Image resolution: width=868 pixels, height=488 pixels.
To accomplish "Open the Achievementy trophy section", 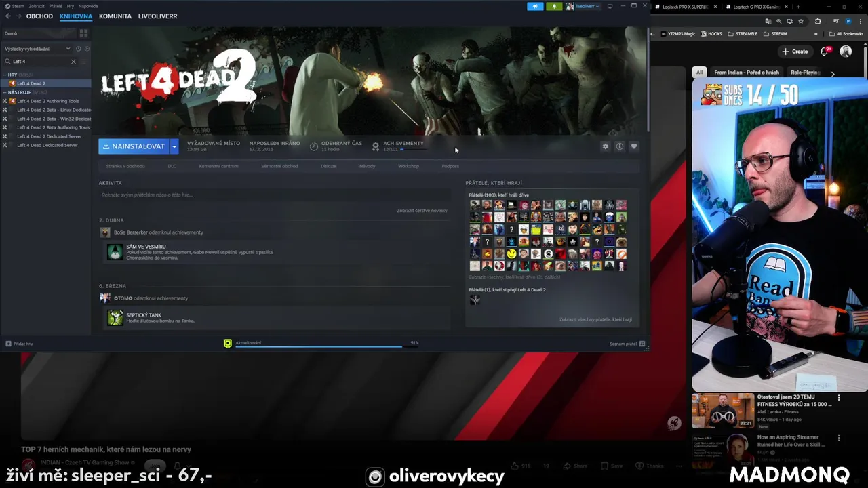I will (x=376, y=146).
